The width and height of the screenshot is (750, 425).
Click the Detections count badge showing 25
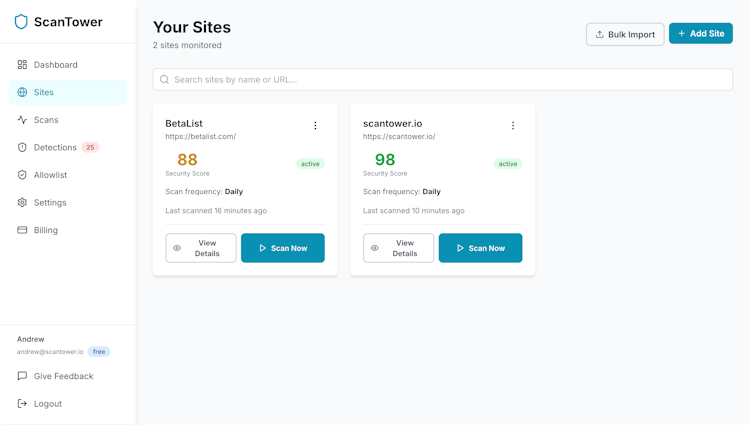(90, 147)
